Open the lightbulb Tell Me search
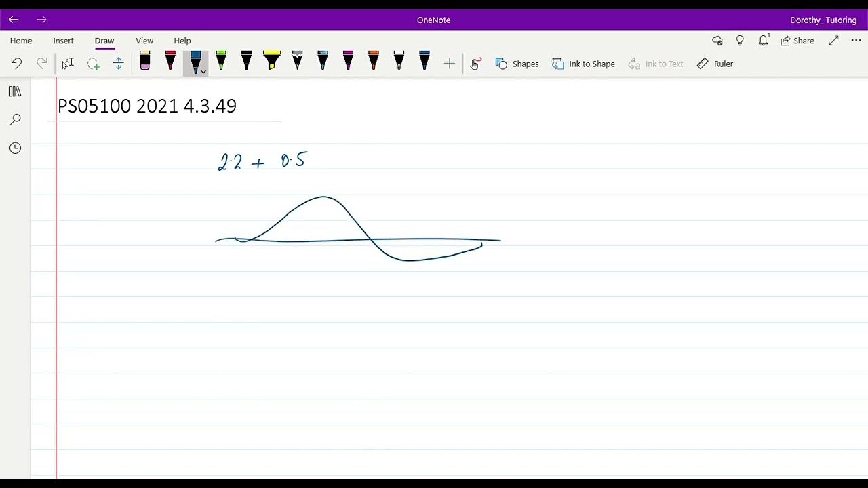 tap(740, 41)
